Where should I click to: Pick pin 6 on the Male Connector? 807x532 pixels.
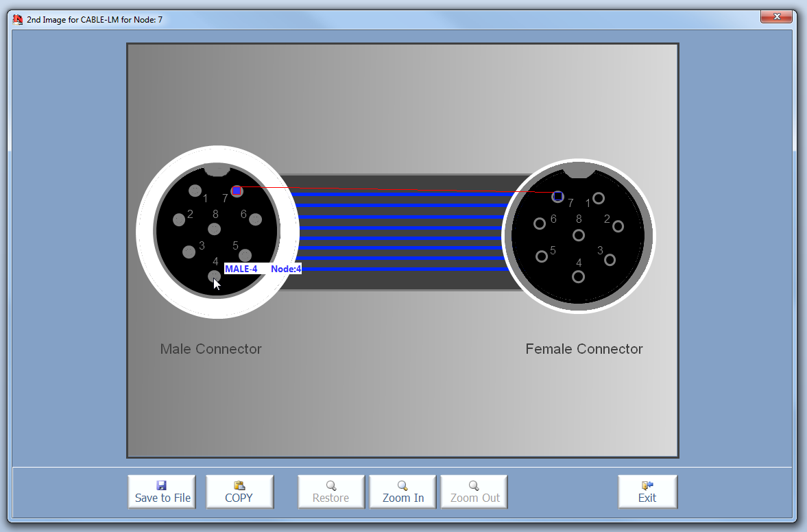[x=256, y=219]
